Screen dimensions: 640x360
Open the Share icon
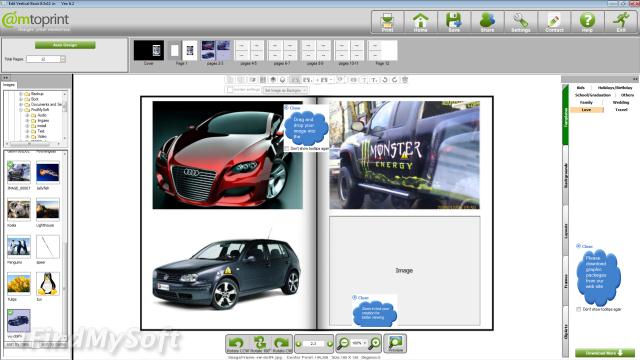pos(487,22)
